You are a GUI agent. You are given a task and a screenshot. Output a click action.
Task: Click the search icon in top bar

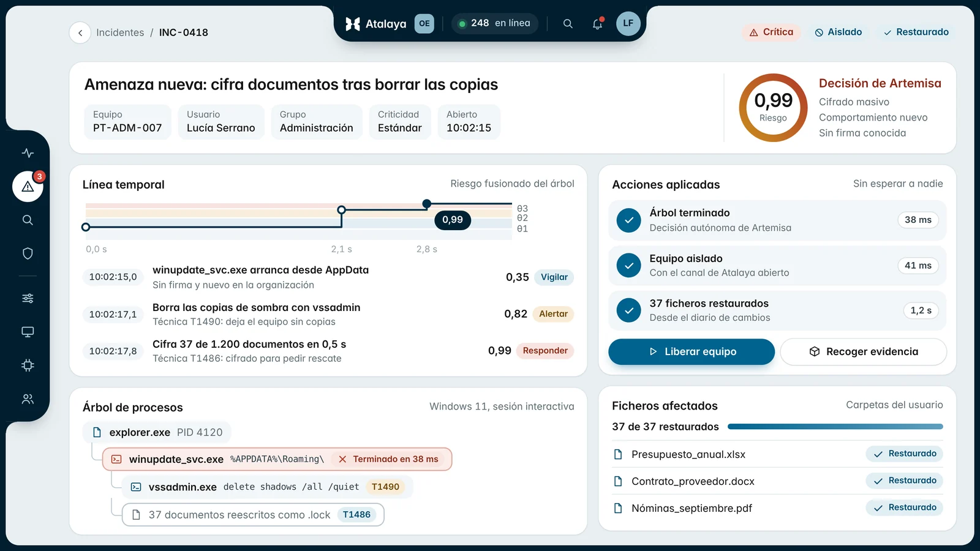[568, 24]
